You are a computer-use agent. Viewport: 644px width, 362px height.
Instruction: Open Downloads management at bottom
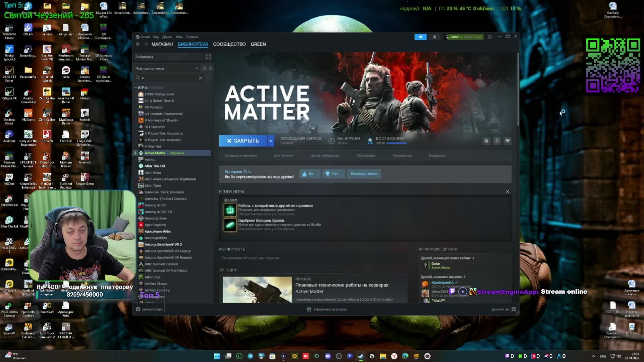coord(327,309)
